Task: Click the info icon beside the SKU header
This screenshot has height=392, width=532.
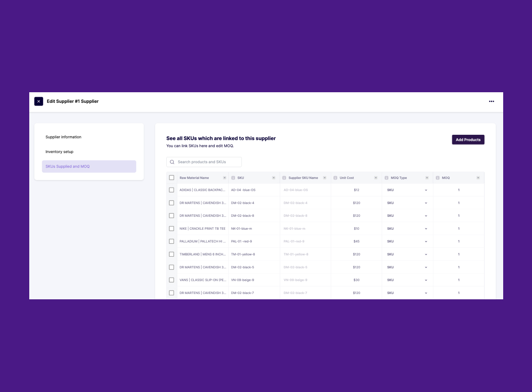Action: click(x=234, y=177)
